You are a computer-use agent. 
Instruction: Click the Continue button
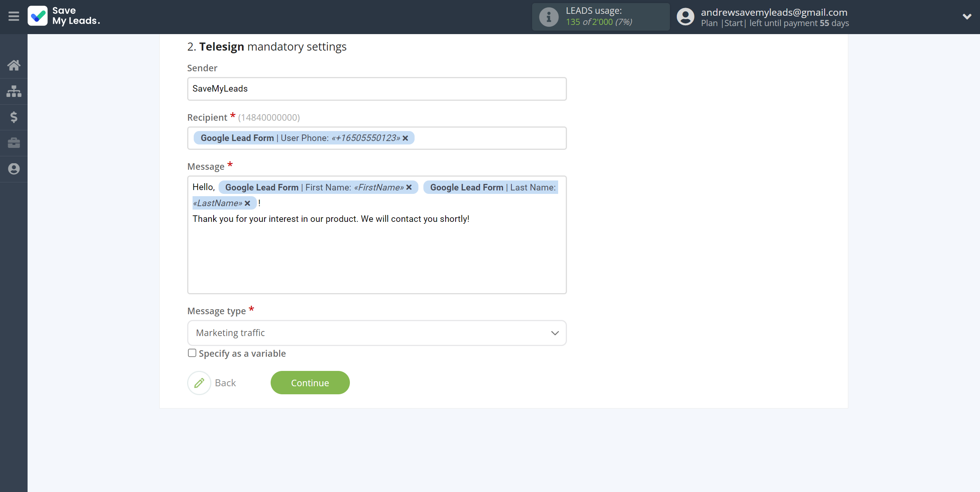click(310, 383)
